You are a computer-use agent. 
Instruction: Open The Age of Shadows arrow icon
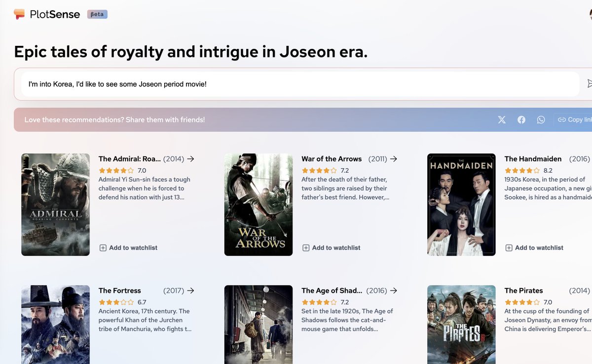[x=394, y=291]
